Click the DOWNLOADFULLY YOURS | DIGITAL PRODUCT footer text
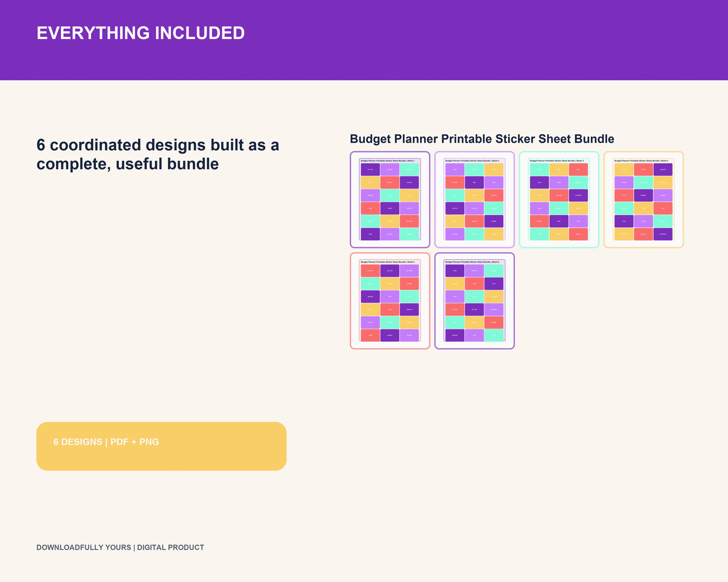 point(120,547)
